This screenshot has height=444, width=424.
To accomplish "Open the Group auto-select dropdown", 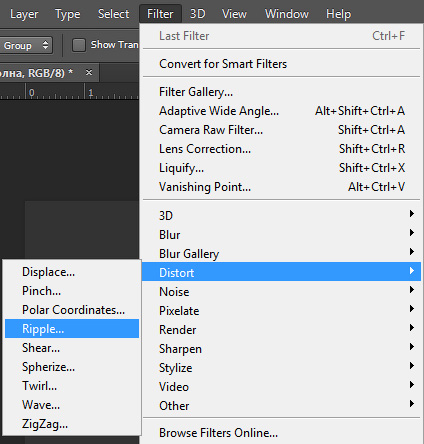I will (26, 45).
